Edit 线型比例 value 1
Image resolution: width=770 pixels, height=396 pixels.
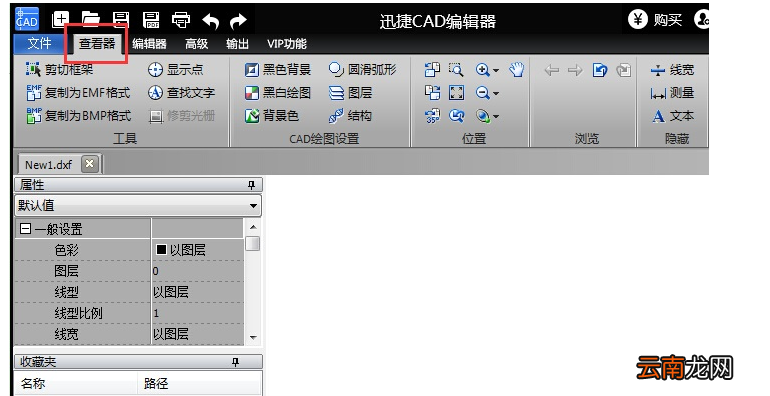(197, 313)
